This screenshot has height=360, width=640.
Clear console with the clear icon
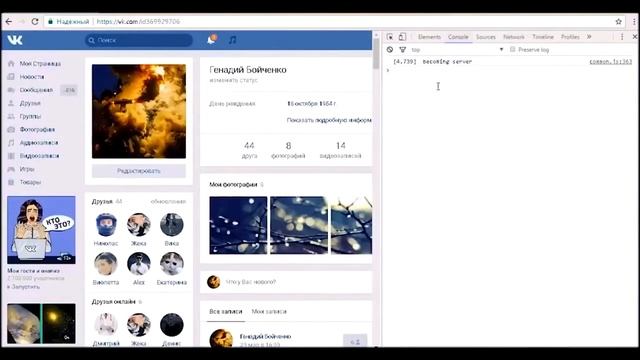click(x=390, y=49)
